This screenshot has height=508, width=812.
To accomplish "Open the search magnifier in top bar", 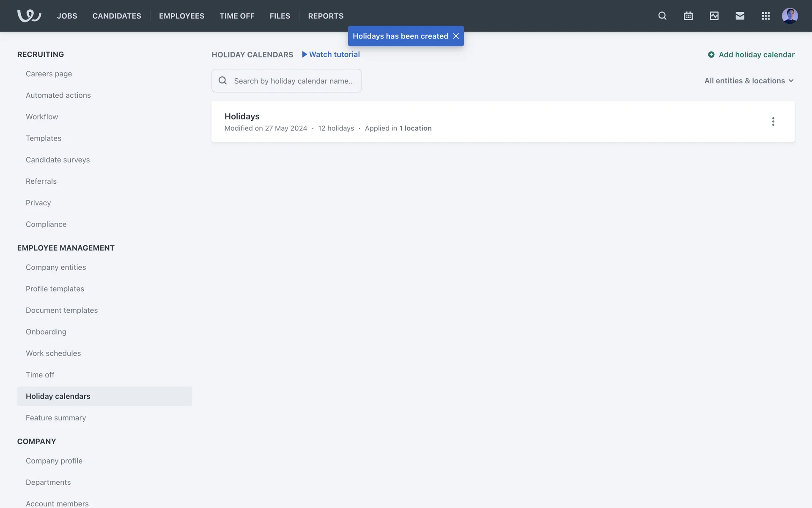I will click(662, 16).
